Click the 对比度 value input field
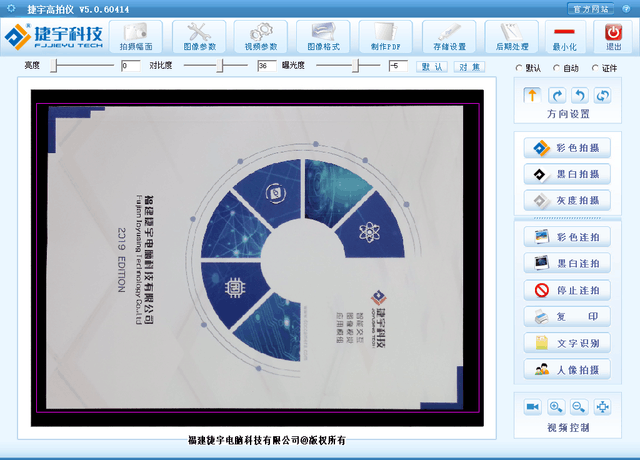Screen dimensions: 640x460 (266, 65)
